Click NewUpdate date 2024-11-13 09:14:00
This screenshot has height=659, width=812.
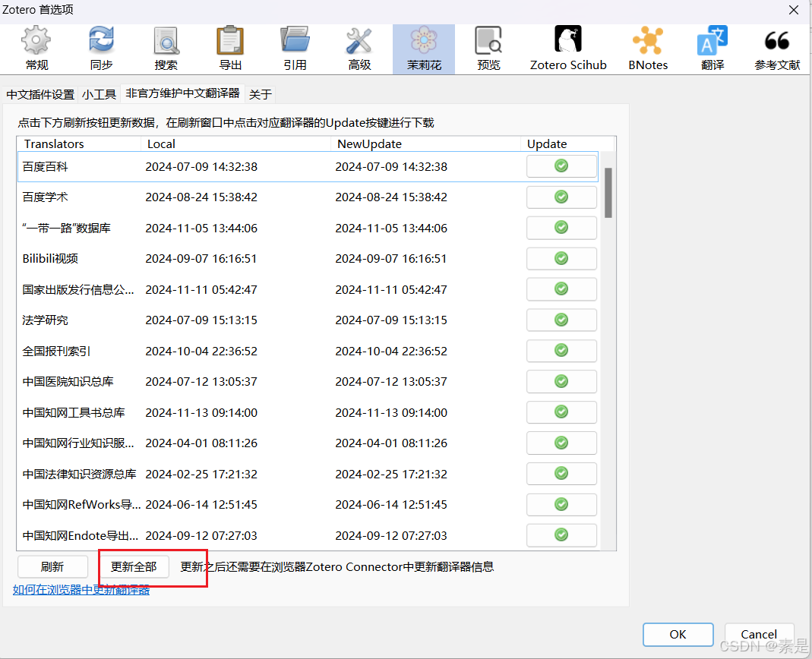point(391,412)
